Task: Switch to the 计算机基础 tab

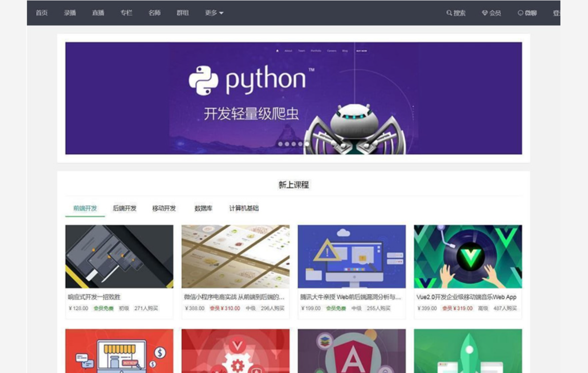Action: [x=244, y=208]
